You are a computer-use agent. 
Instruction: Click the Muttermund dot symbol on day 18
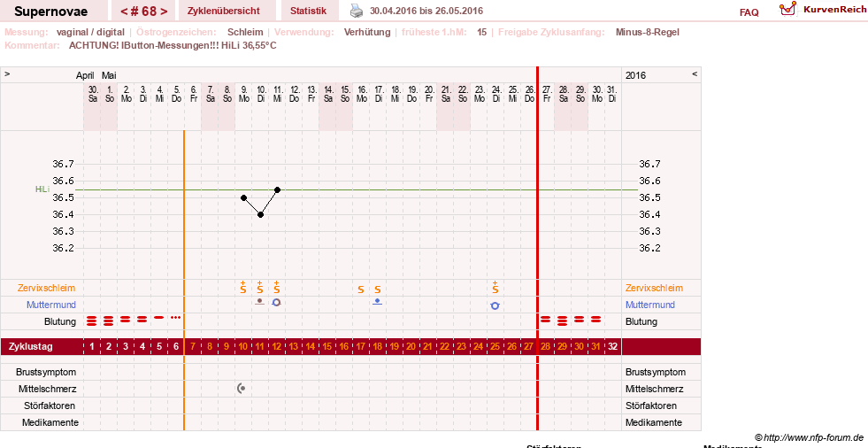[x=377, y=302]
